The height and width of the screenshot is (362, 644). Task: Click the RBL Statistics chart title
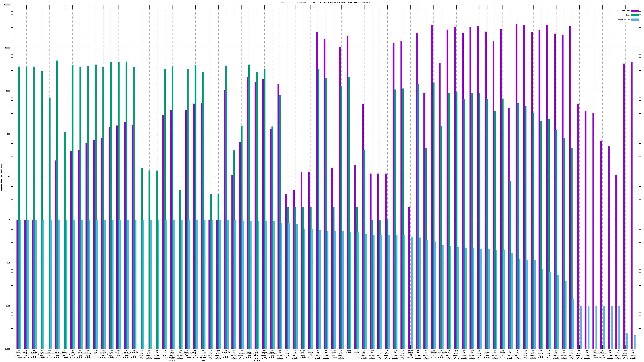pyautogui.click(x=325, y=2)
